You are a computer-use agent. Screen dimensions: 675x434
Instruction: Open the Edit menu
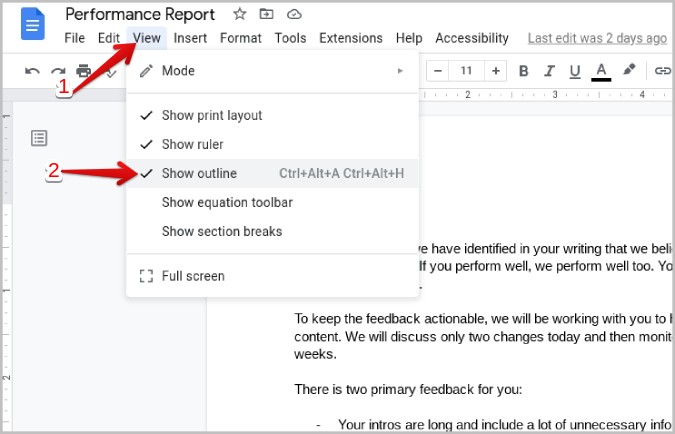(108, 38)
